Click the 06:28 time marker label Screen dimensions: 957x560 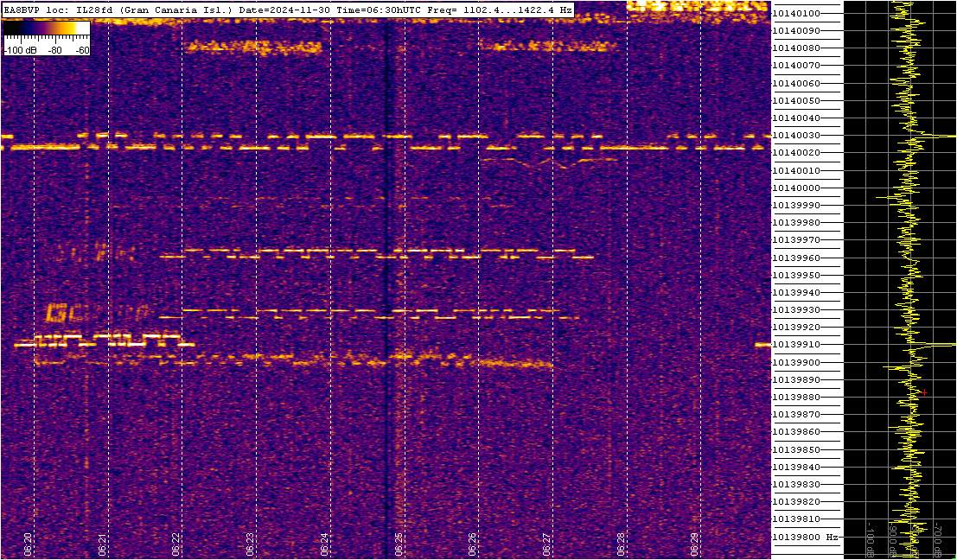(621, 544)
